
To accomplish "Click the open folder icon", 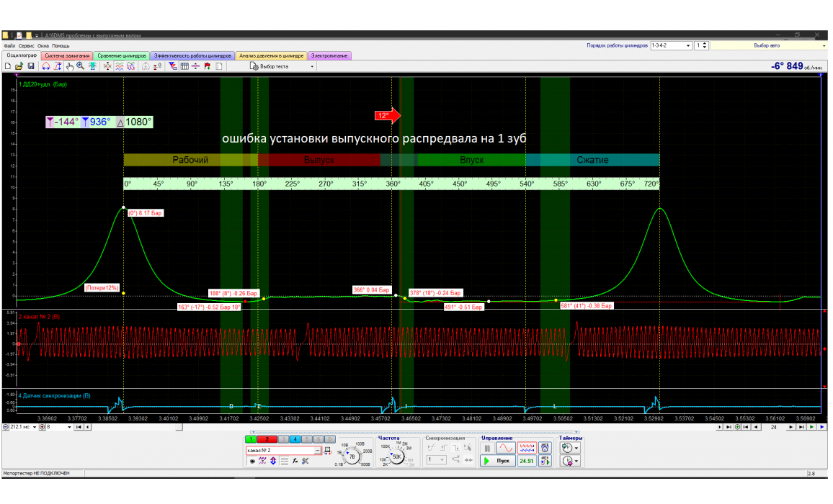I will coord(19,66).
